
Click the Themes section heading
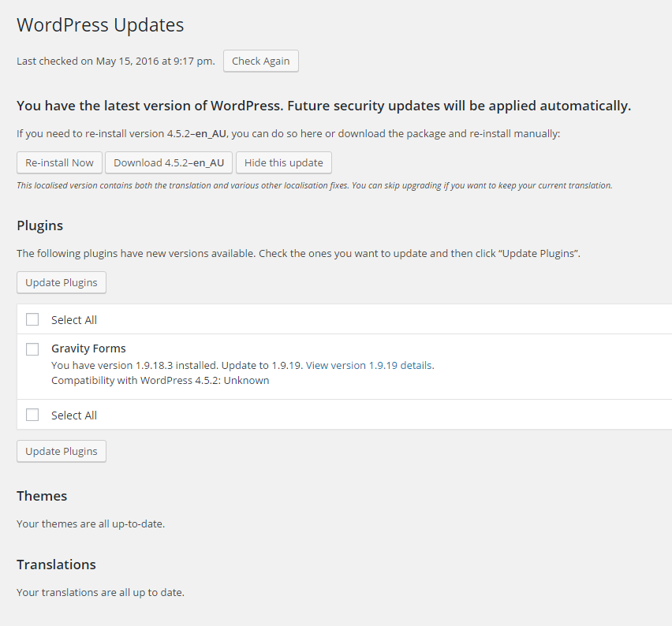42,496
